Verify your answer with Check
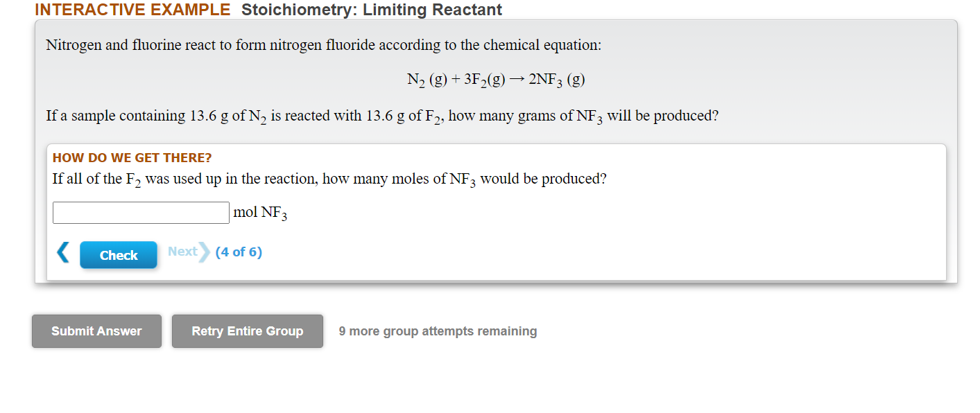Screen dimensions: 980x413 (x=118, y=254)
